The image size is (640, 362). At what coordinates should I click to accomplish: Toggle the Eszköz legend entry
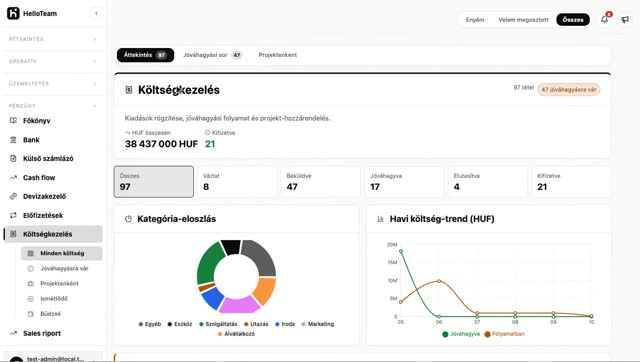coord(180,324)
